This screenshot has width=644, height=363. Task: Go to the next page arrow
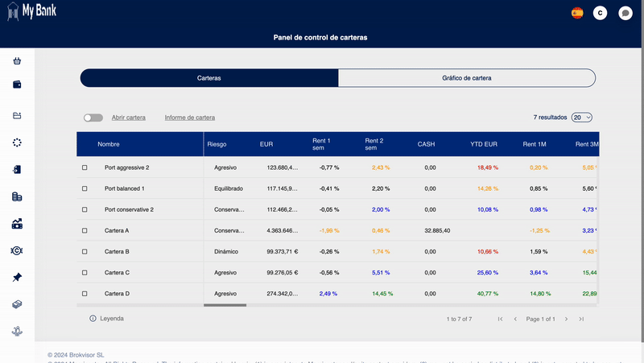pyautogui.click(x=566, y=319)
